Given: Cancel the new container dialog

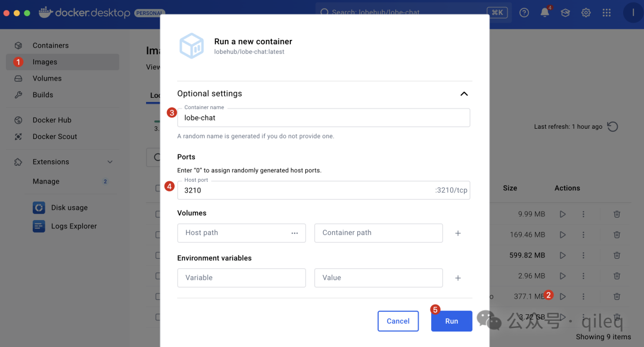Looking at the screenshot, I should click(398, 321).
